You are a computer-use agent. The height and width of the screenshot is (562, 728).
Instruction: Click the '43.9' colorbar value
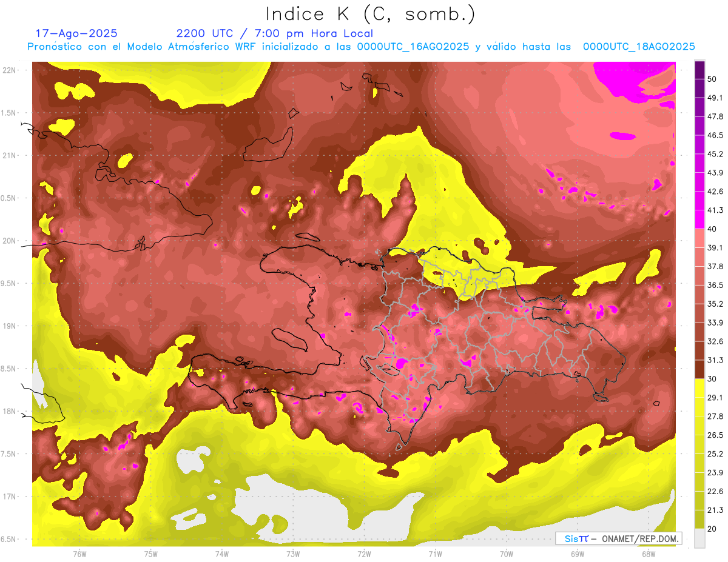(716, 173)
